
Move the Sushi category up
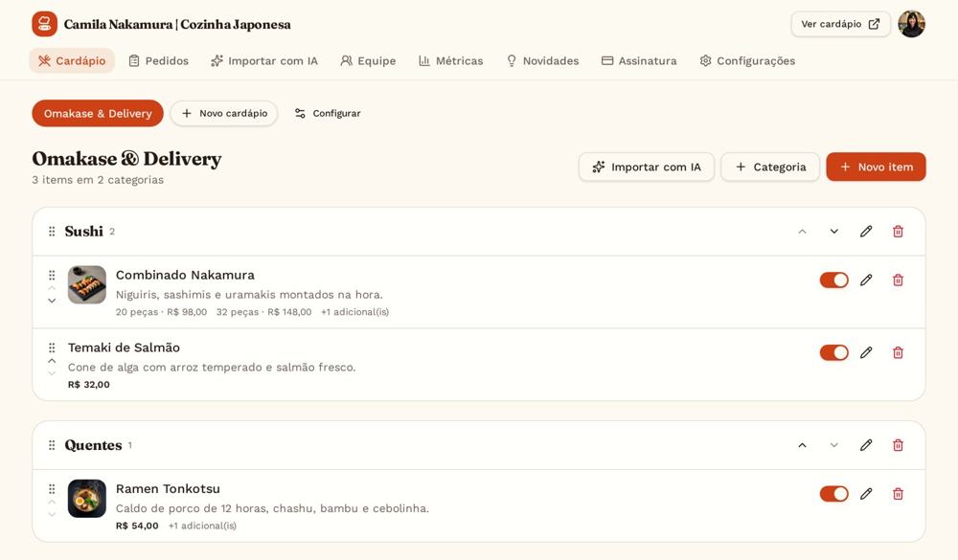pyautogui.click(x=802, y=232)
